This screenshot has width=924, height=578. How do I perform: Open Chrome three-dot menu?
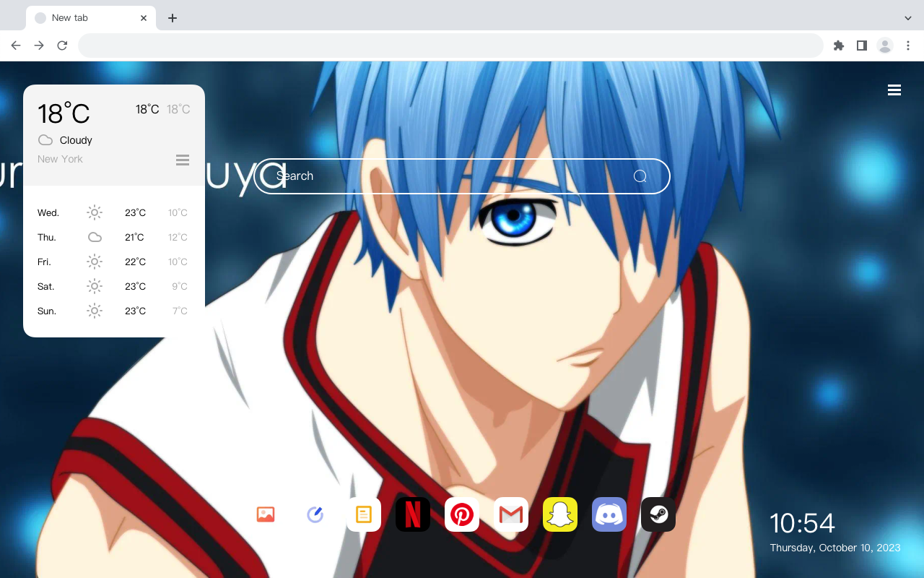coord(909,46)
